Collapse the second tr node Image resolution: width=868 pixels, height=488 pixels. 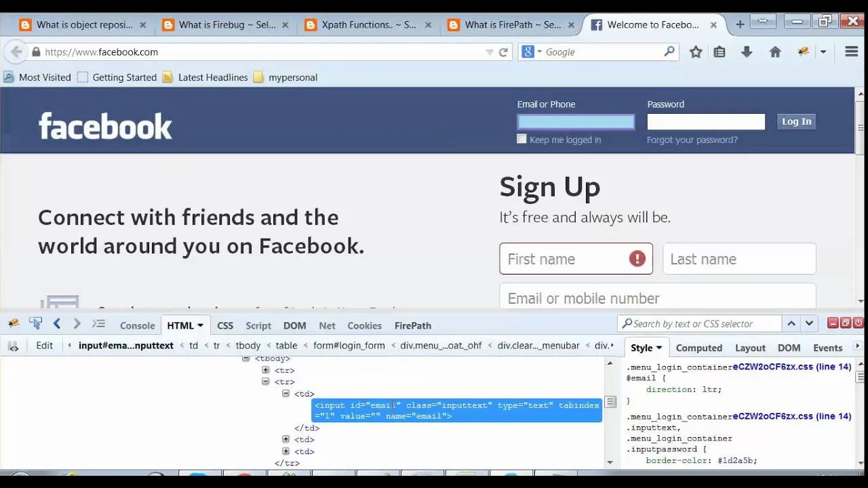[x=266, y=382]
